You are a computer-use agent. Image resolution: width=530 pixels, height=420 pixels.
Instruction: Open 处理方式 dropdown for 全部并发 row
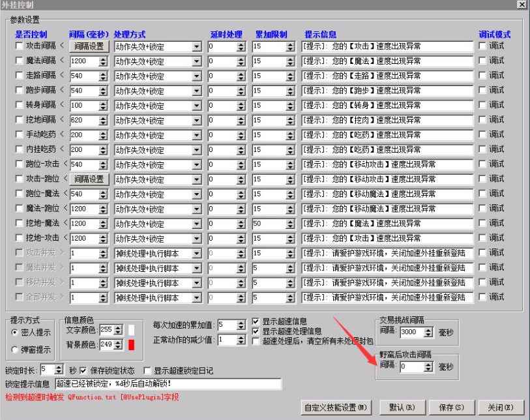[197, 298]
